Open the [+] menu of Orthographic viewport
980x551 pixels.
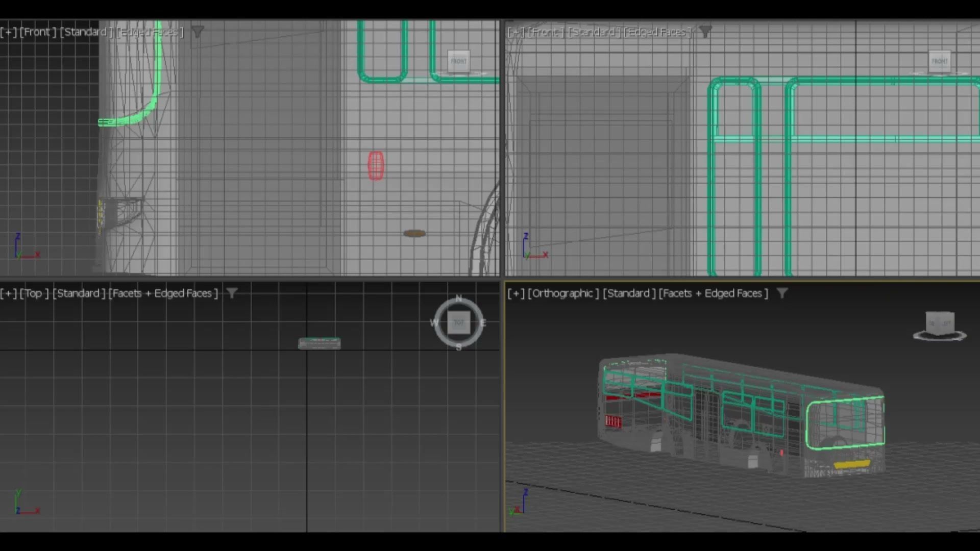coord(516,293)
